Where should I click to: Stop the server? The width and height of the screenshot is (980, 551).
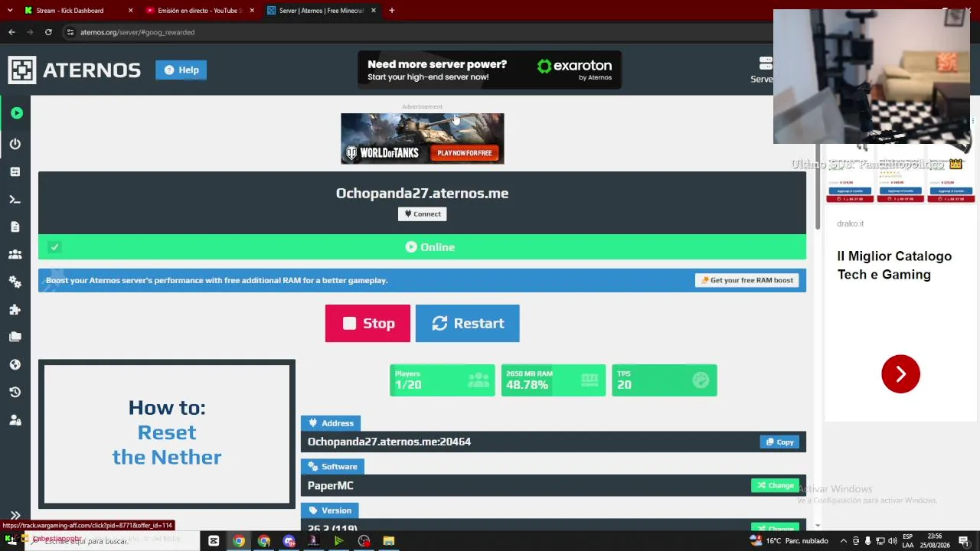tap(367, 323)
